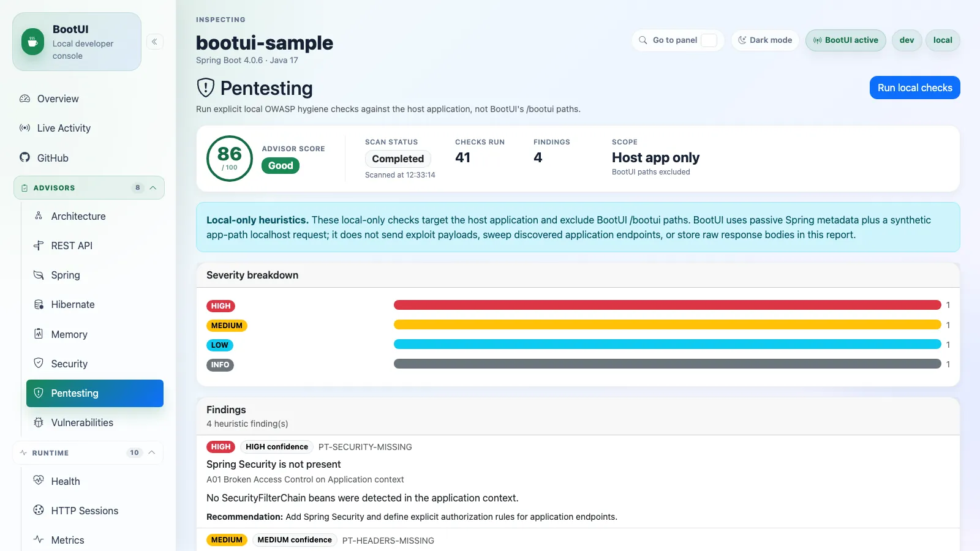Click the Runtime pulse icon
Screen dimensions: 980x551
point(23,452)
